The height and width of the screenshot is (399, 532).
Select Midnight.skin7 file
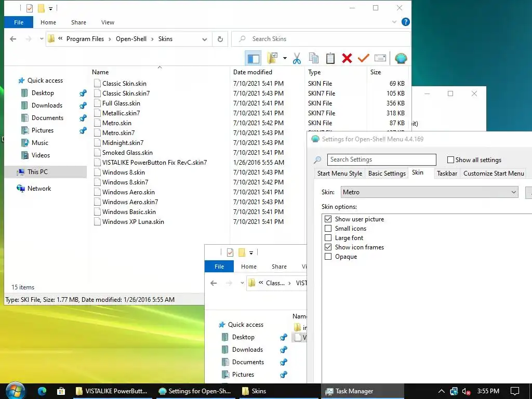123,143
